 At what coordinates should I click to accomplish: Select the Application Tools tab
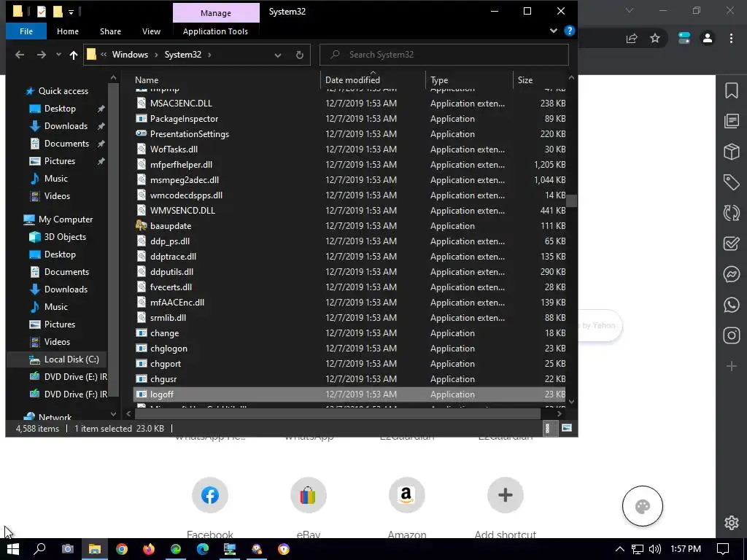[215, 31]
